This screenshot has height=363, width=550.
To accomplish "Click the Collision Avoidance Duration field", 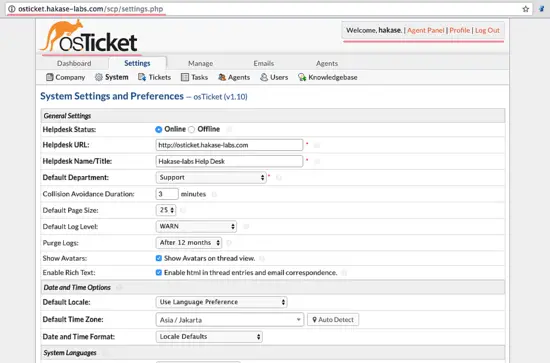I will click(167, 194).
